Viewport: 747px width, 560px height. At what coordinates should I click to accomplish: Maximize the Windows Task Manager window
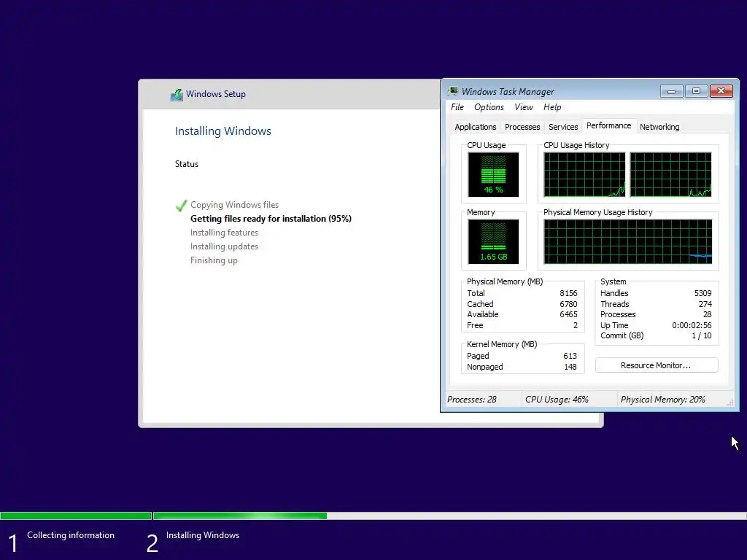[x=696, y=91]
